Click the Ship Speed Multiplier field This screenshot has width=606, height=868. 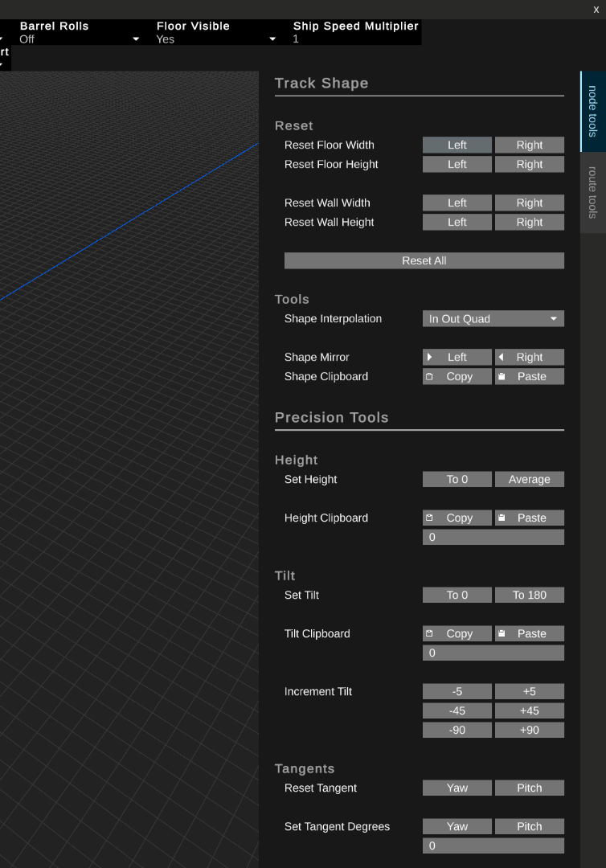[x=354, y=39]
